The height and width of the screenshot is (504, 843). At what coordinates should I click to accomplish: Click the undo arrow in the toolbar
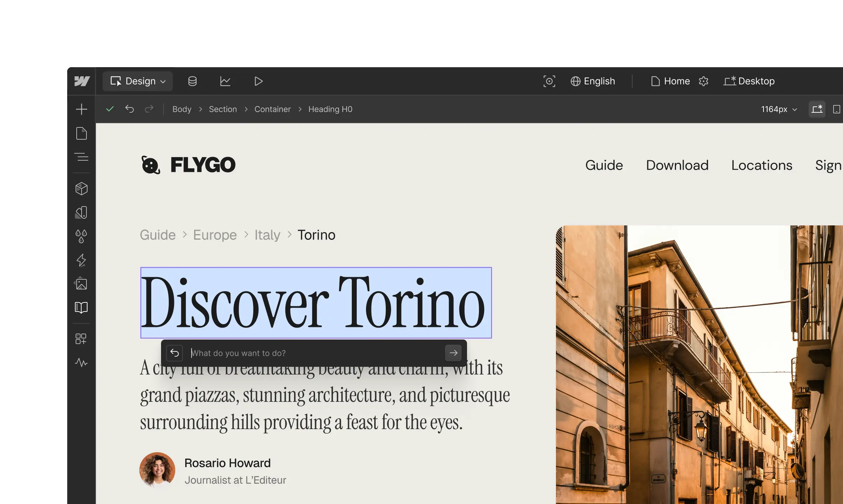click(x=130, y=109)
